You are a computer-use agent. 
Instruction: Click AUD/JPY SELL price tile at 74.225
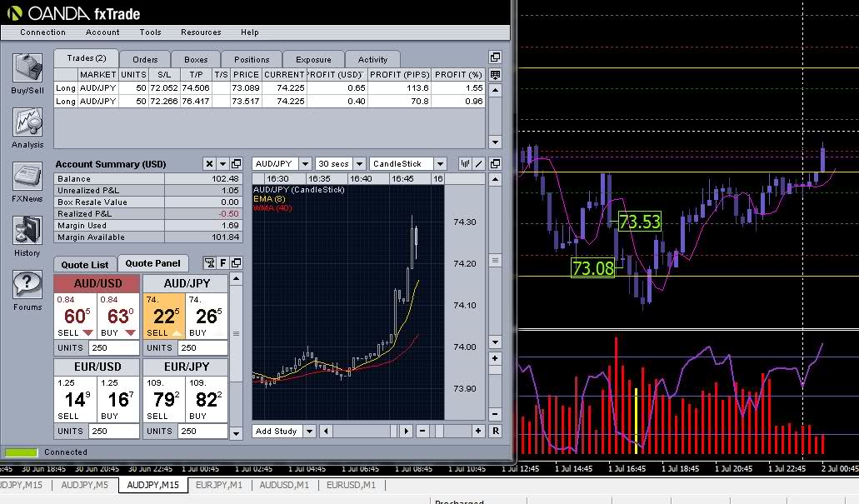coord(163,314)
